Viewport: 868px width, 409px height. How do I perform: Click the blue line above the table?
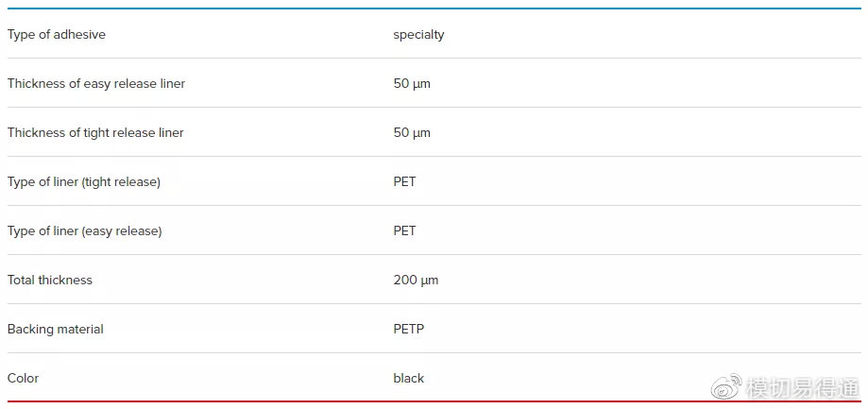tap(434, 9)
